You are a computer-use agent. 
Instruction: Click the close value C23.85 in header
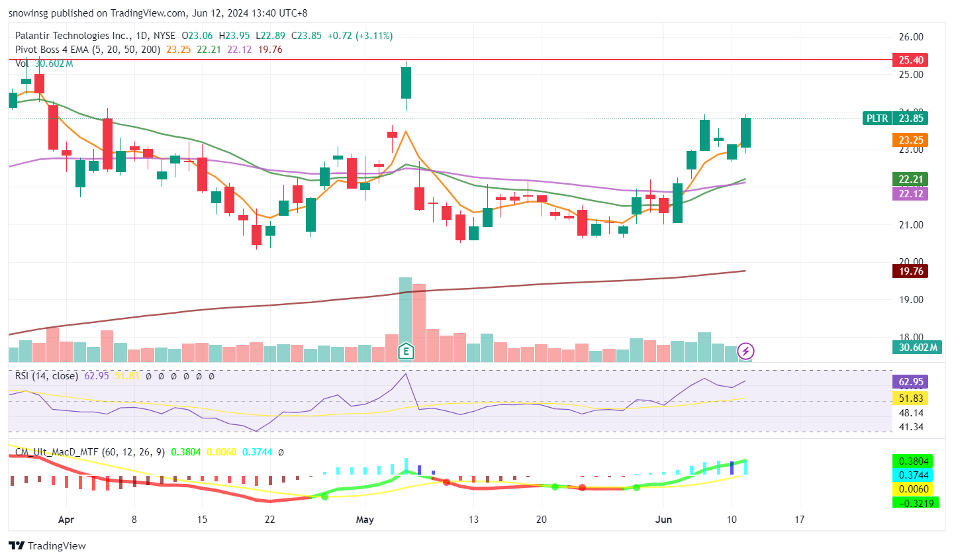point(307,36)
